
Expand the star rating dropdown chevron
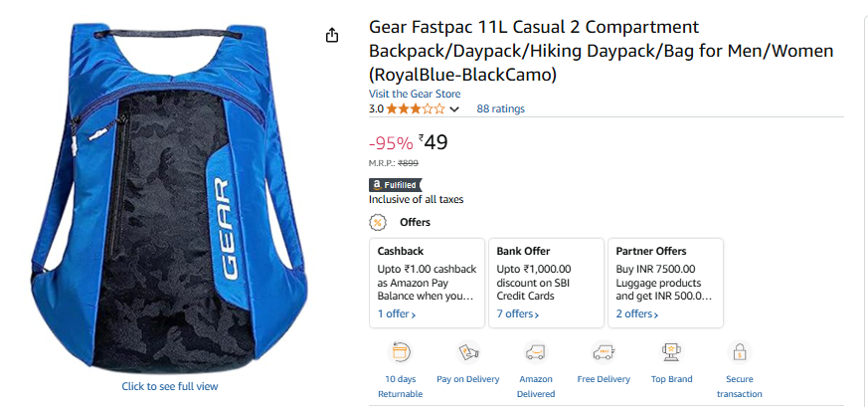(454, 109)
